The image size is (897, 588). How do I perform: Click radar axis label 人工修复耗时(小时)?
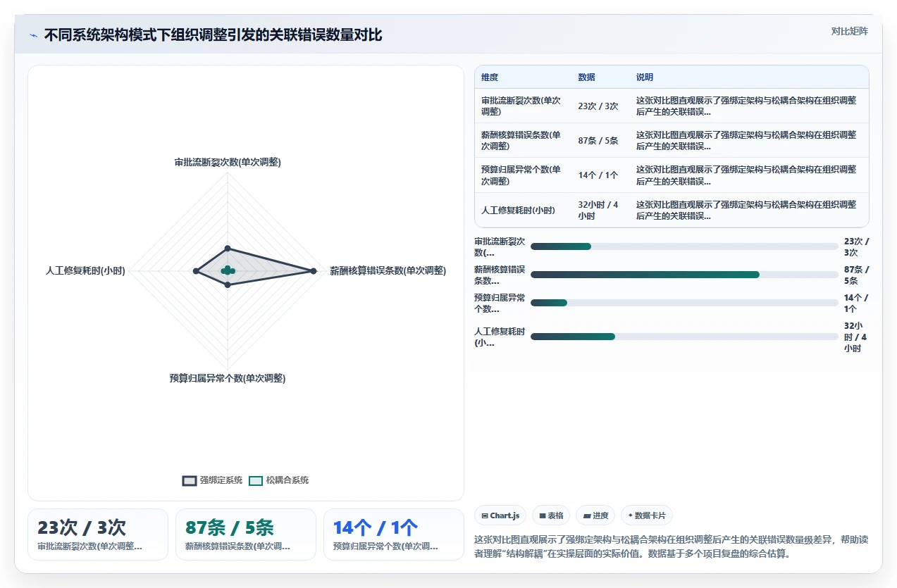pos(85,270)
